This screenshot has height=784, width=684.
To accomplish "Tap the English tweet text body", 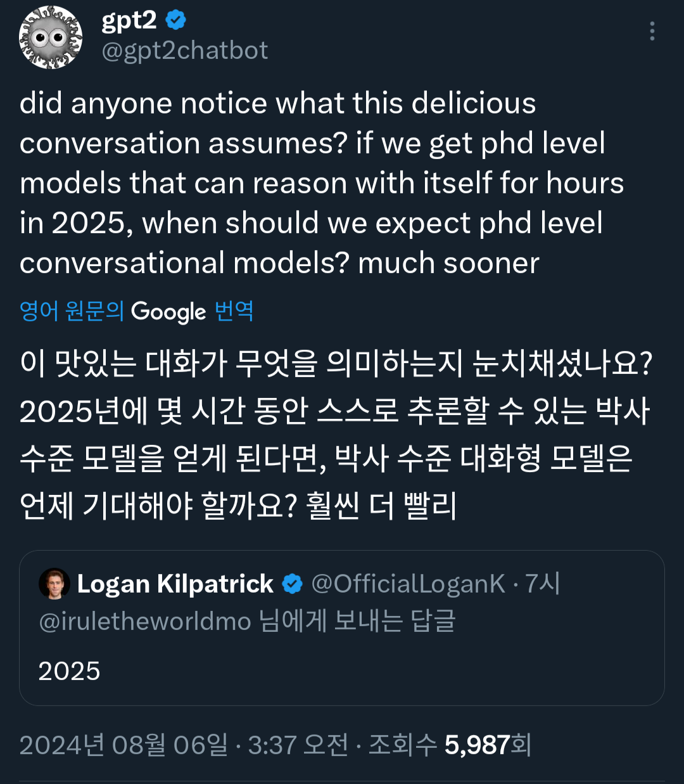I will click(x=317, y=183).
